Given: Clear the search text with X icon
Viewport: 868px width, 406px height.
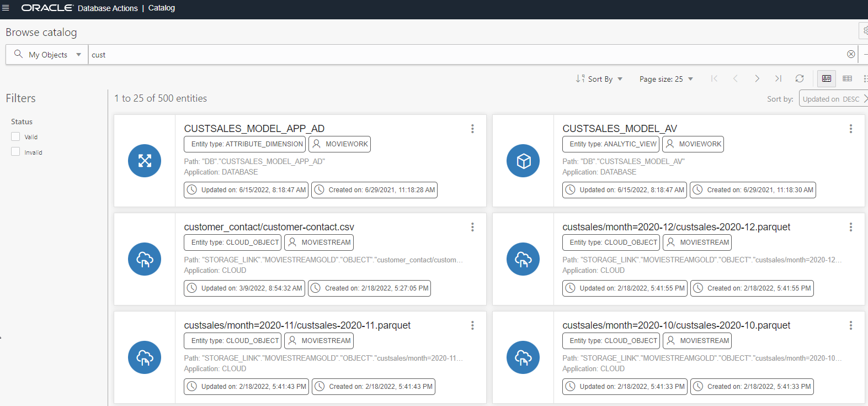Looking at the screenshot, I should pyautogui.click(x=851, y=54).
